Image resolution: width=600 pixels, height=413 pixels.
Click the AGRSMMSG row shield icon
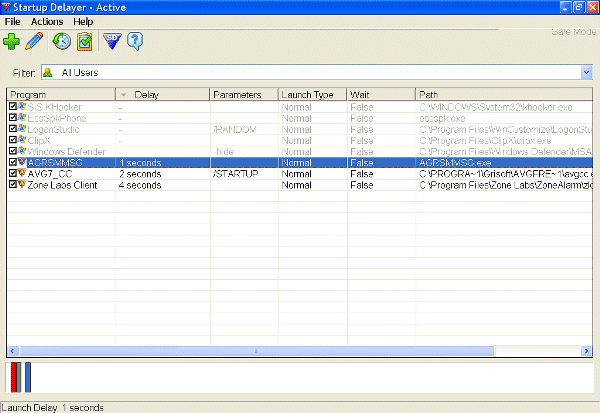click(22, 162)
